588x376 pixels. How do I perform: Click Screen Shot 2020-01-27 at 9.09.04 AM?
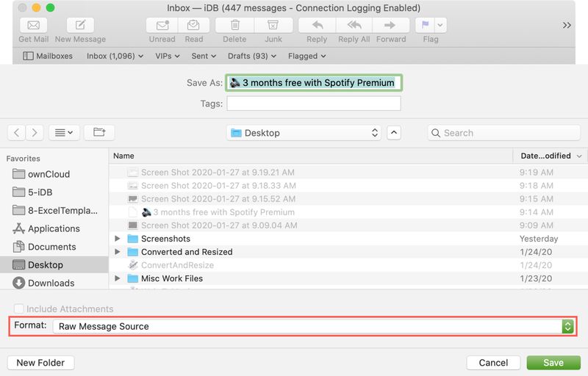348,225
